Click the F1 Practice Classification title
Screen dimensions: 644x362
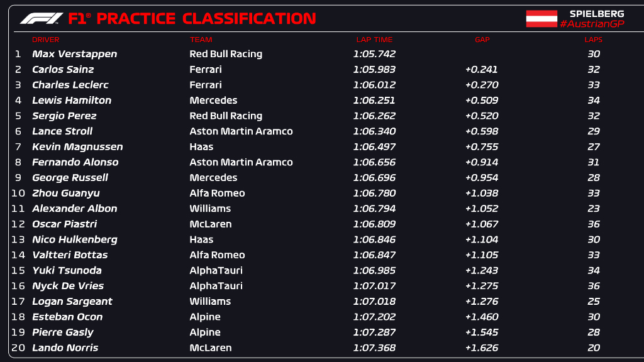(192, 18)
